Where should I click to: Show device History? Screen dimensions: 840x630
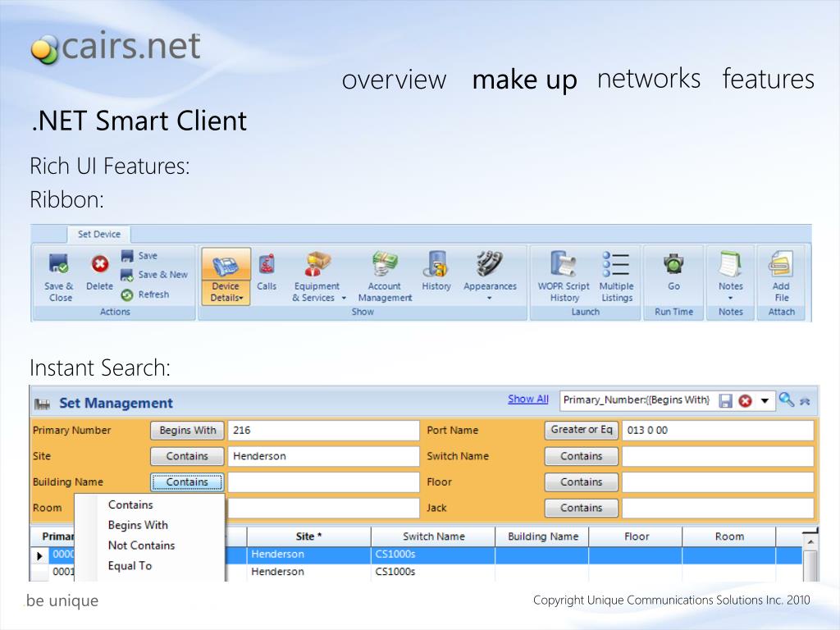(436, 271)
